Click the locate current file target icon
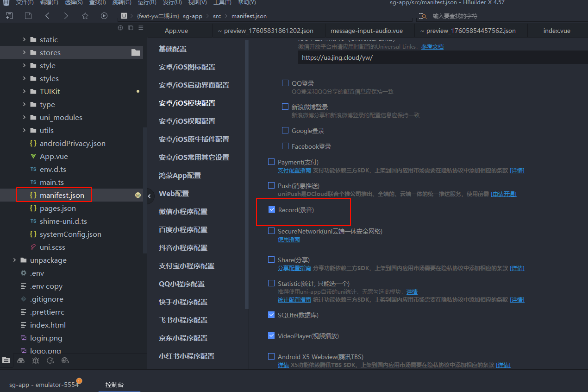The image size is (588, 392). (x=120, y=28)
